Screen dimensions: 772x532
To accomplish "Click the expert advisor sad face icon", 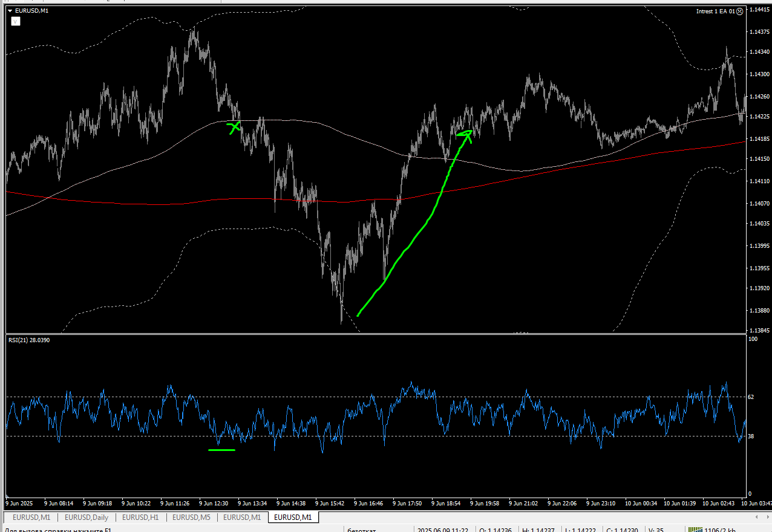I will point(740,11).
